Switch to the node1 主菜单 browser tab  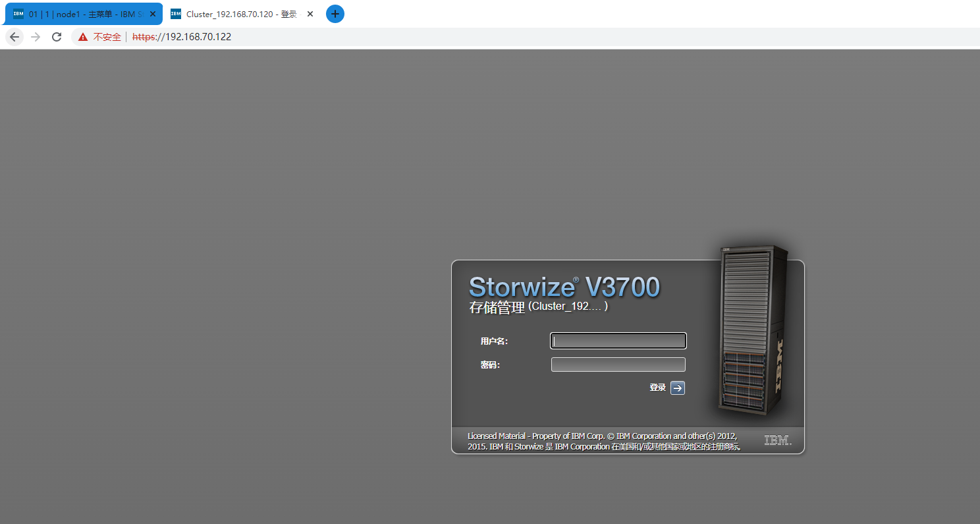coord(83,14)
